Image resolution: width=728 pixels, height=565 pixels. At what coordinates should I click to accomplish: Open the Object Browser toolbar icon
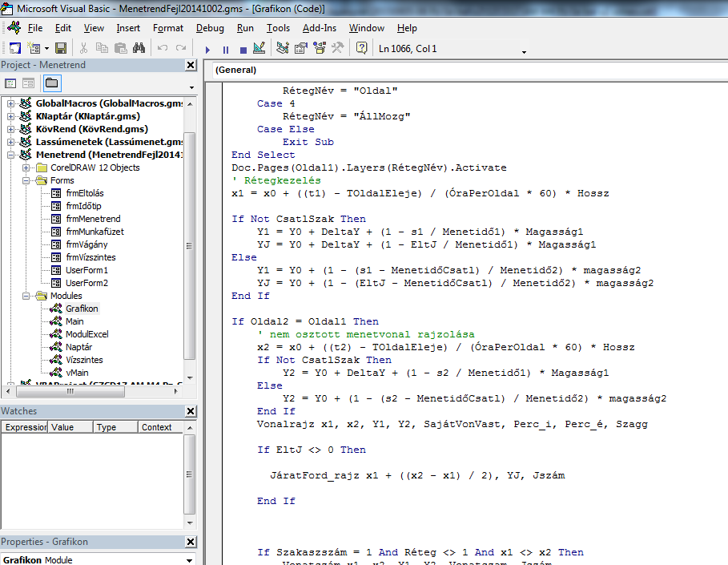(x=320, y=48)
